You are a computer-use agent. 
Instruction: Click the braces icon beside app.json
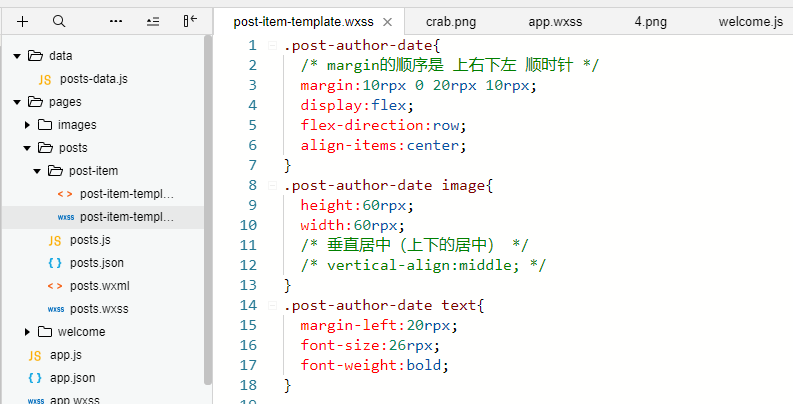click(35, 378)
